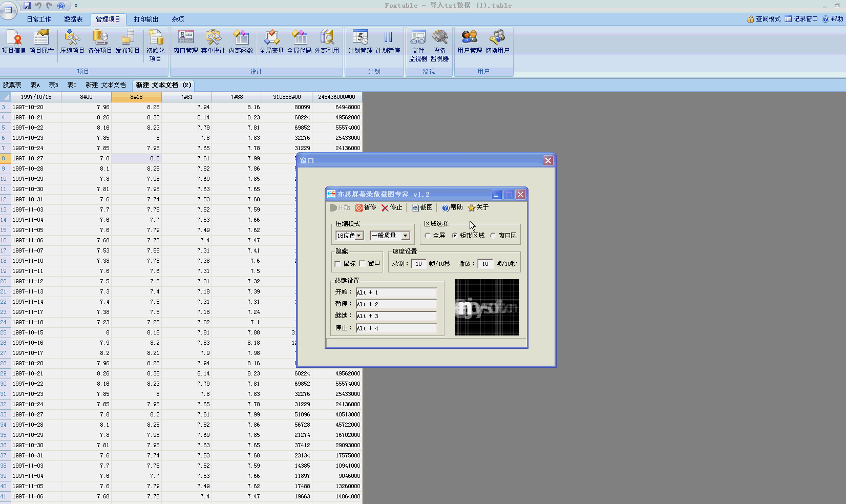Click the 播放 frame rate input
Screen dimensions: 846x504
point(485,264)
